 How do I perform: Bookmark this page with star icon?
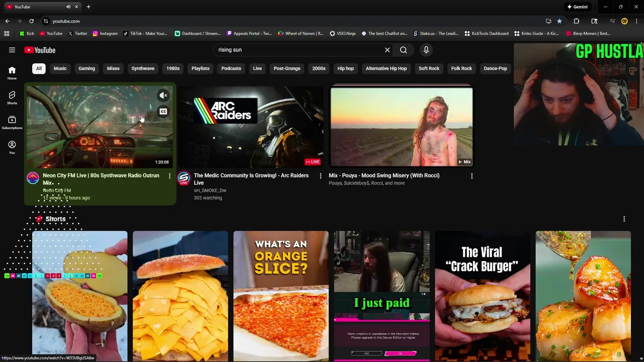click(559, 21)
